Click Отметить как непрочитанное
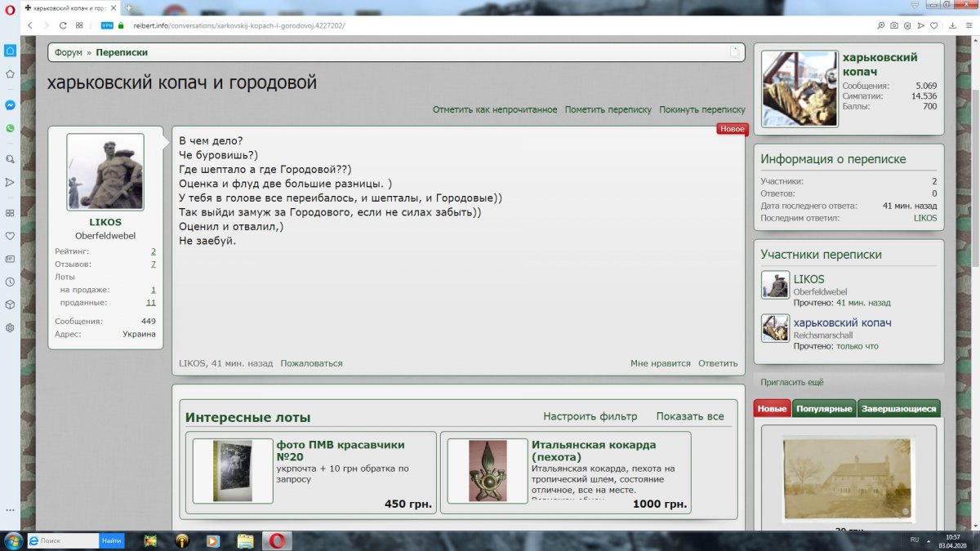The image size is (980, 551). 495,109
